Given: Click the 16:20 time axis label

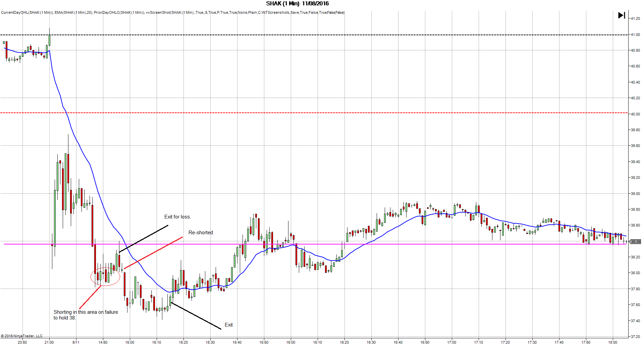Looking at the screenshot, I should pos(344,342).
